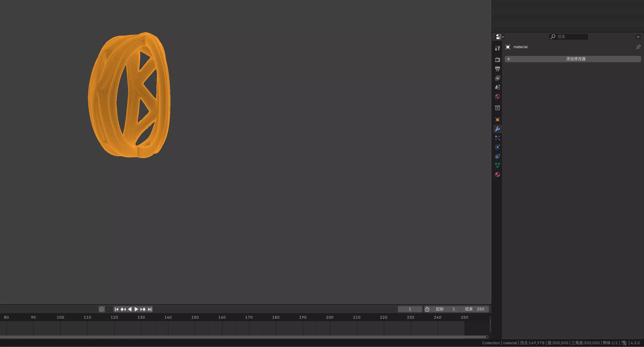This screenshot has height=347, width=644.
Task: Open the World properties tab
Action: tap(498, 96)
